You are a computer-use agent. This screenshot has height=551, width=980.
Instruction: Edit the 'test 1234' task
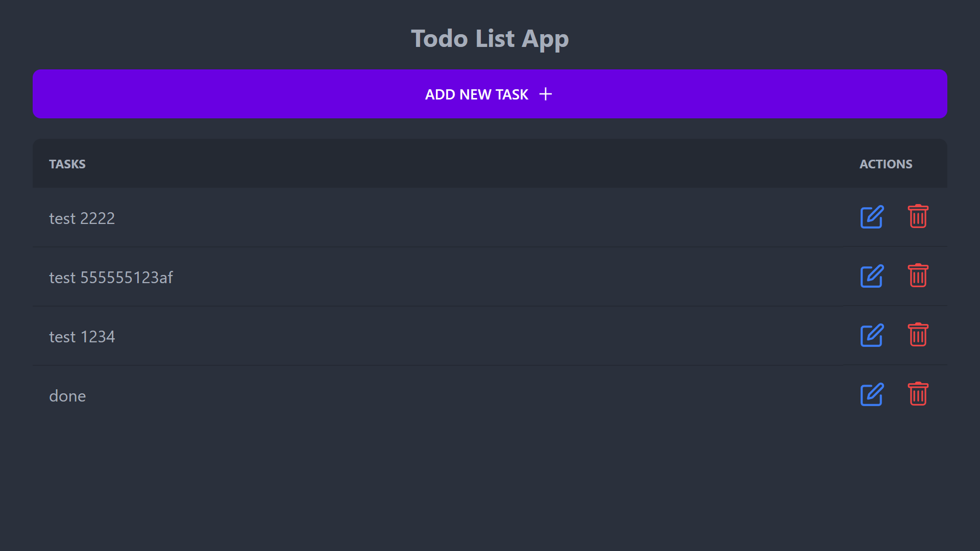tap(872, 336)
